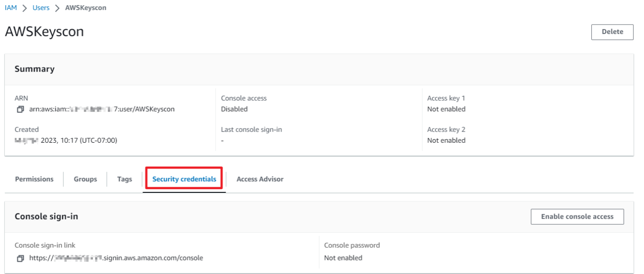View the Access Advisor tab

click(x=260, y=179)
